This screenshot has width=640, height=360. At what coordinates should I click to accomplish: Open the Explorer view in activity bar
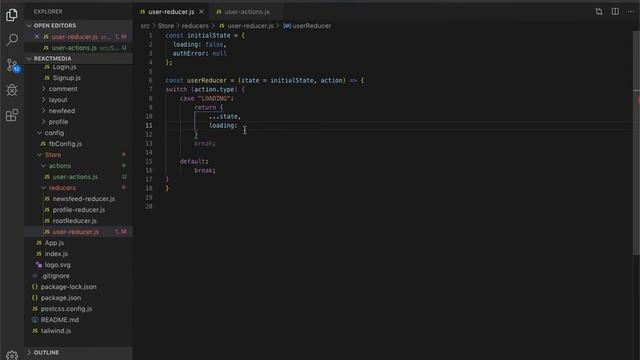12,15
